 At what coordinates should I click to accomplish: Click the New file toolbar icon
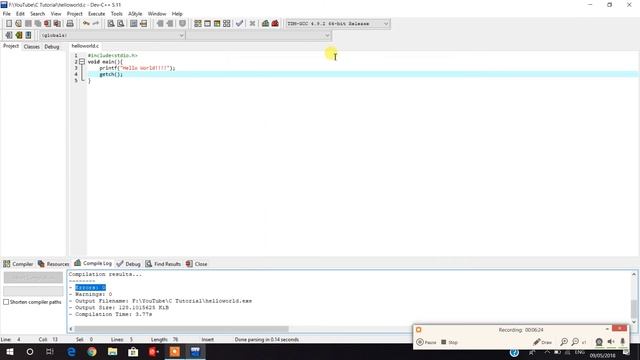coord(9,24)
